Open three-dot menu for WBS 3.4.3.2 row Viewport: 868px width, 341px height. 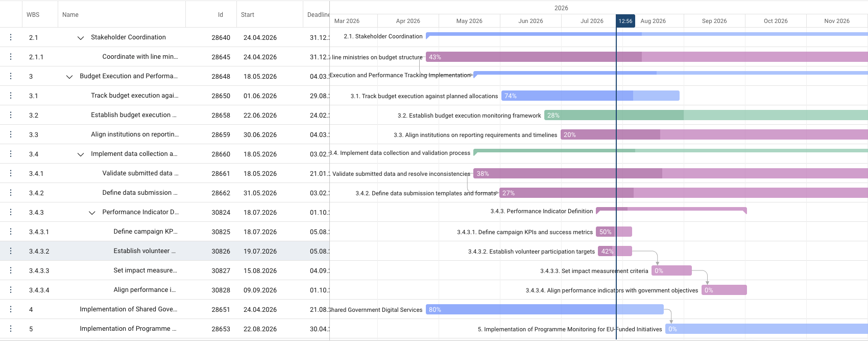11,251
